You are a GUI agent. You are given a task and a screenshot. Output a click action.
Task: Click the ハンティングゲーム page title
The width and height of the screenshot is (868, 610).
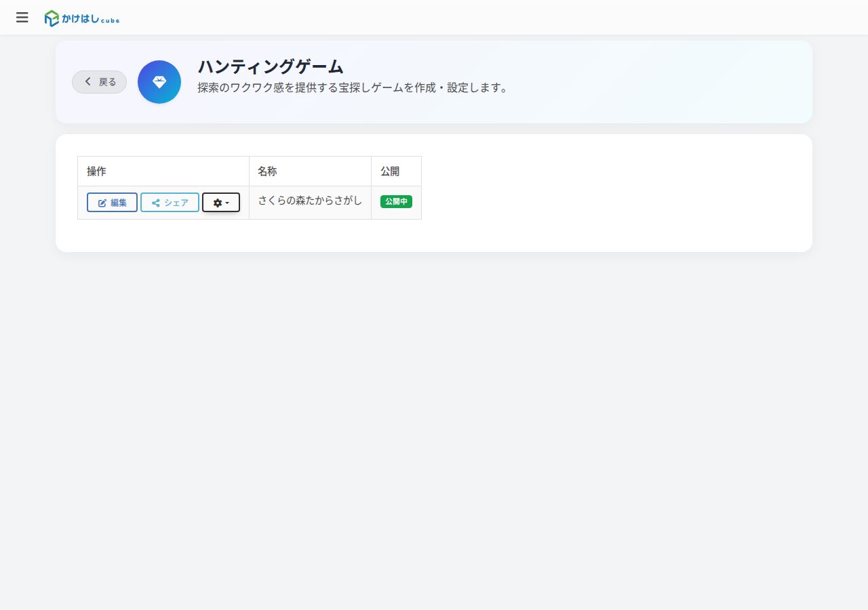[x=271, y=66]
